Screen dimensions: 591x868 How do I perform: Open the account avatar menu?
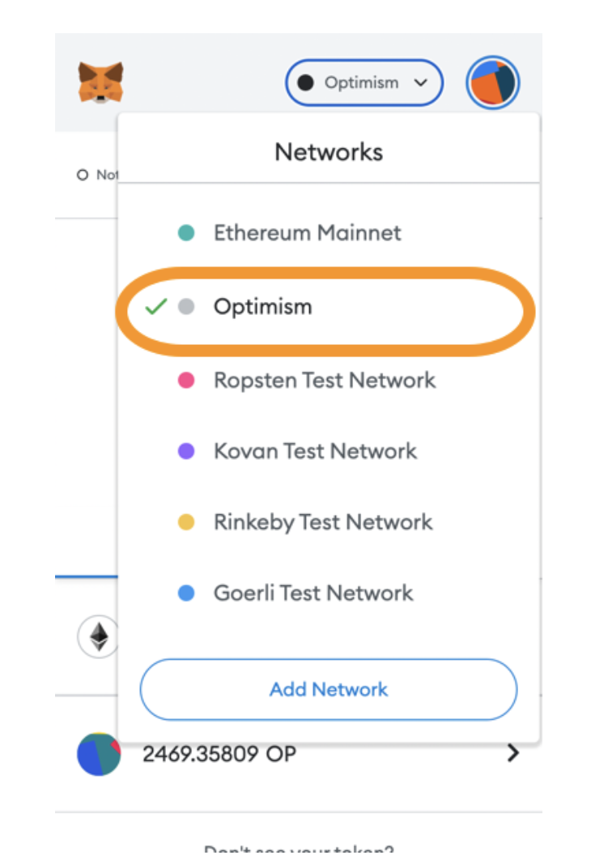pos(492,83)
